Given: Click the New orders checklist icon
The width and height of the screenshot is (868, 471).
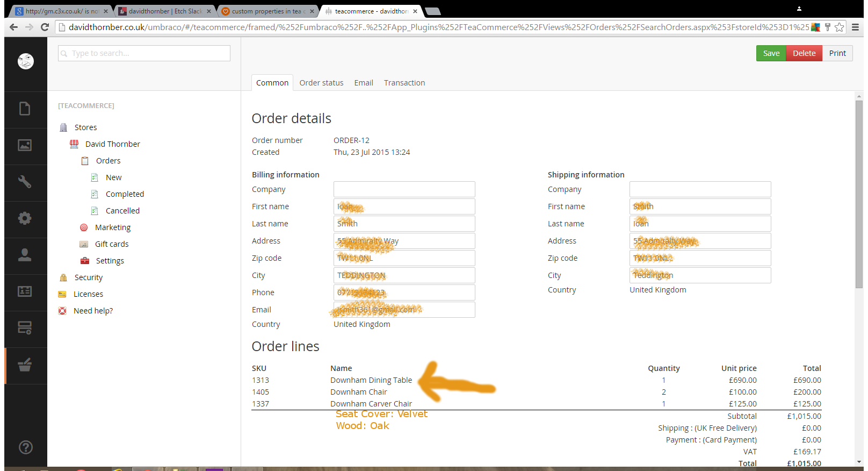Looking at the screenshot, I should click(x=95, y=177).
